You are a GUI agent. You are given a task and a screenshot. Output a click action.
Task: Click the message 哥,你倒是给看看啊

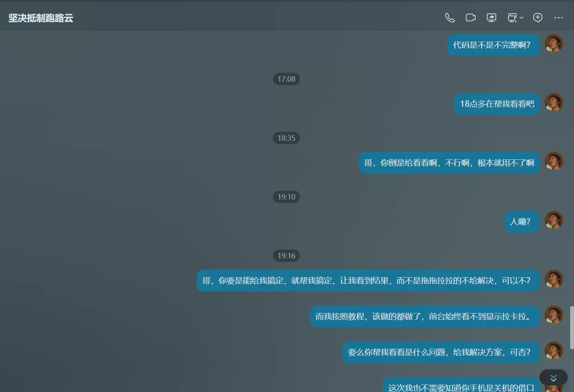coord(449,163)
